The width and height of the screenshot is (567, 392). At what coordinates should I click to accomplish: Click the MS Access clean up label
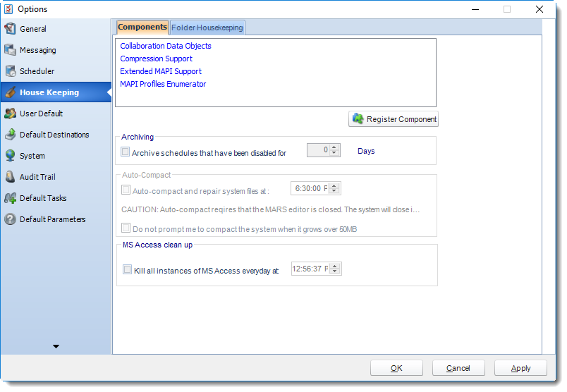[157, 245]
